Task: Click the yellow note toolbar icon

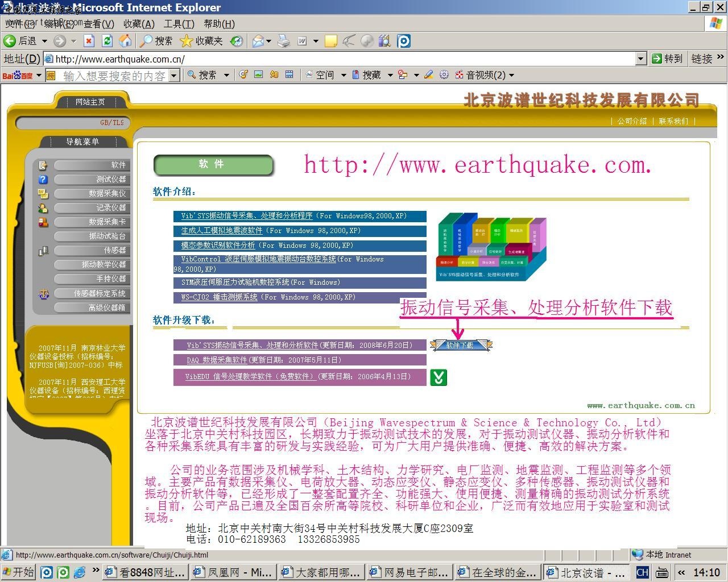Action: pos(330,41)
